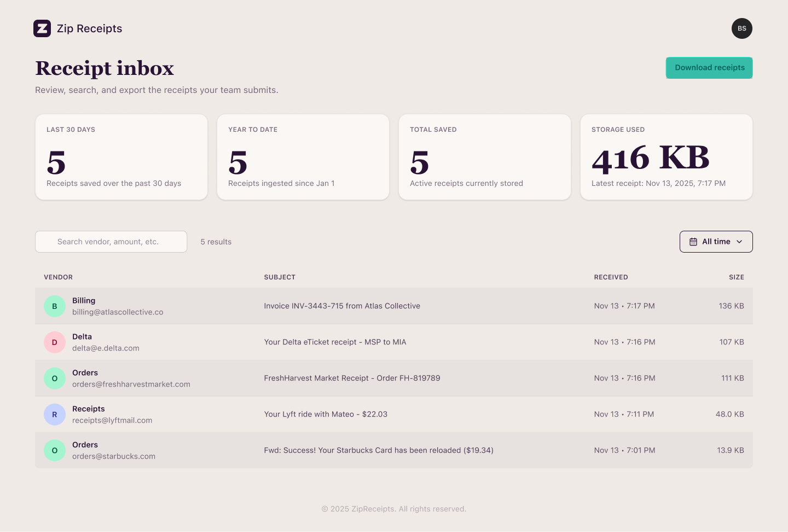Click the calendar icon in the date filter
Viewport: 788px width, 532px height.
click(x=693, y=241)
